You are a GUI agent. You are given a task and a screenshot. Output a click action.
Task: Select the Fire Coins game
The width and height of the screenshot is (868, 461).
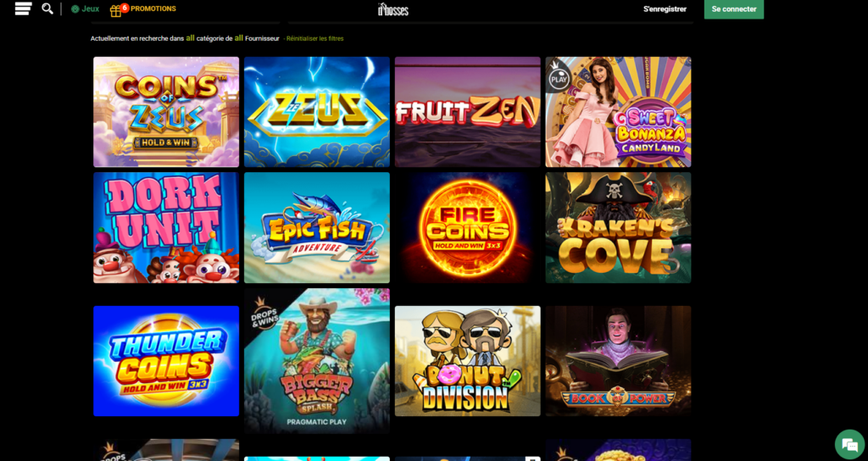point(467,227)
